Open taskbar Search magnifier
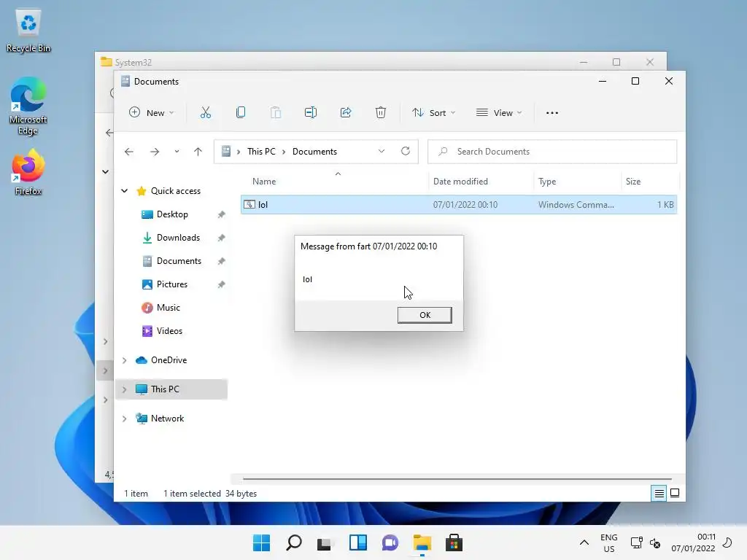The width and height of the screenshot is (747, 560). (x=294, y=542)
